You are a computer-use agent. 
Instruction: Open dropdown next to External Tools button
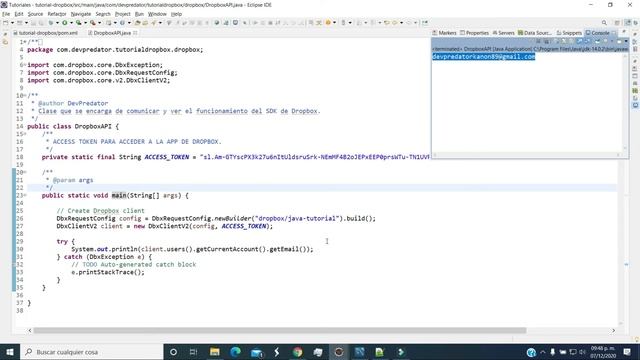[100, 23]
